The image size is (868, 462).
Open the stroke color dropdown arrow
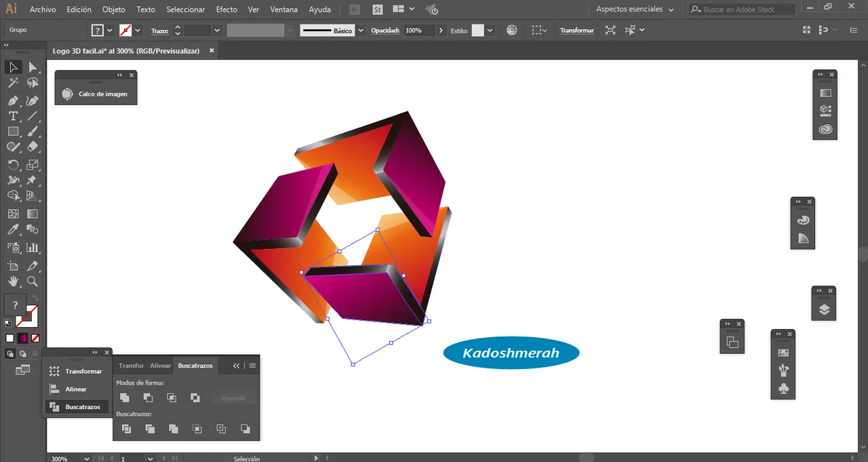138,31
